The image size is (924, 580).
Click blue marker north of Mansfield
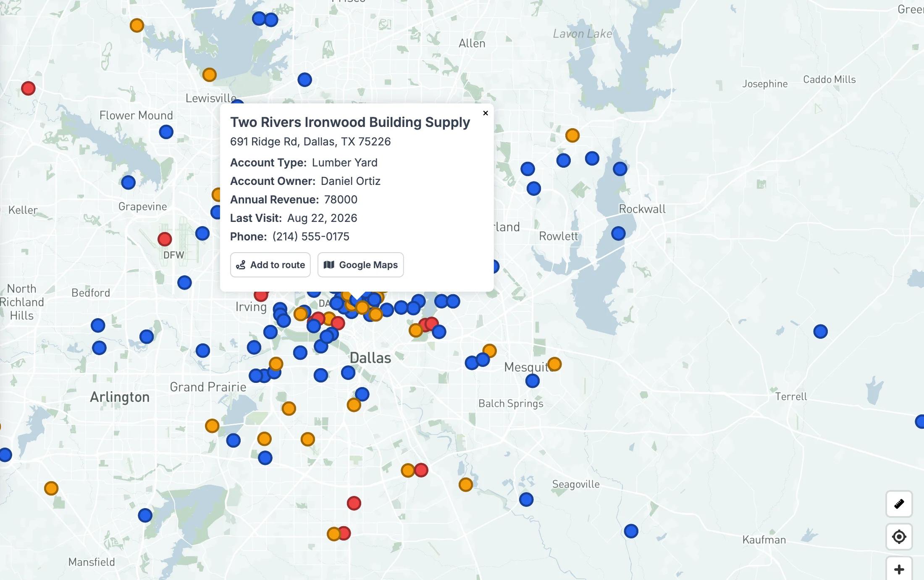[145, 515]
